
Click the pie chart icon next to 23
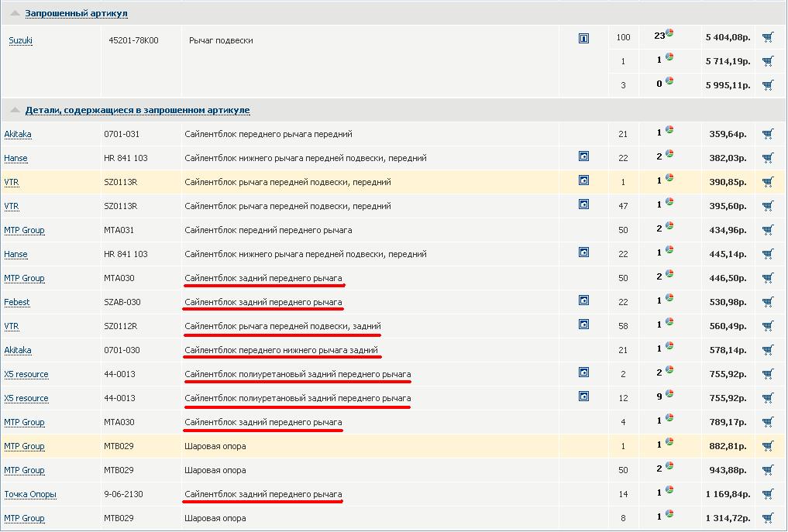pos(669,33)
